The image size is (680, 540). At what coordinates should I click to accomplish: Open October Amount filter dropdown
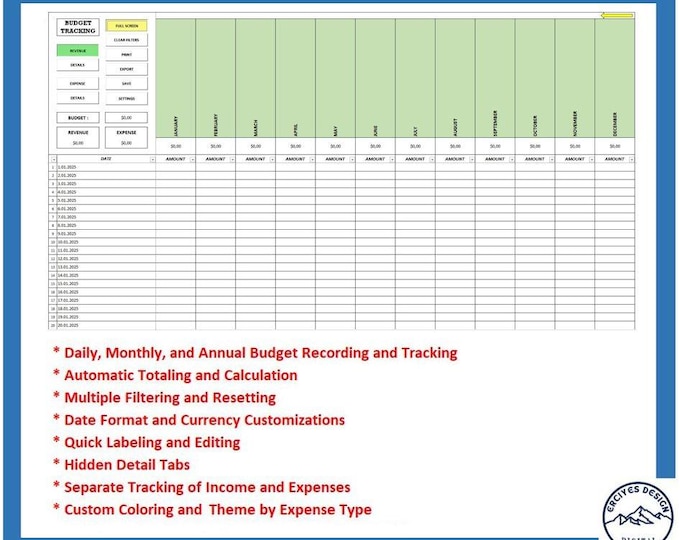(x=552, y=160)
